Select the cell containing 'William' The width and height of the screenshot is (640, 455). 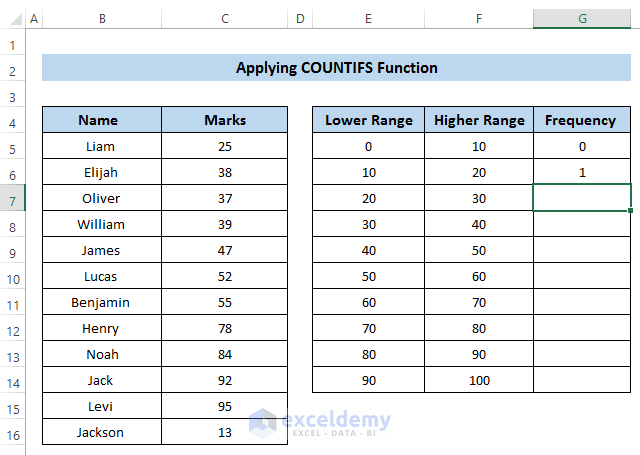point(102,224)
